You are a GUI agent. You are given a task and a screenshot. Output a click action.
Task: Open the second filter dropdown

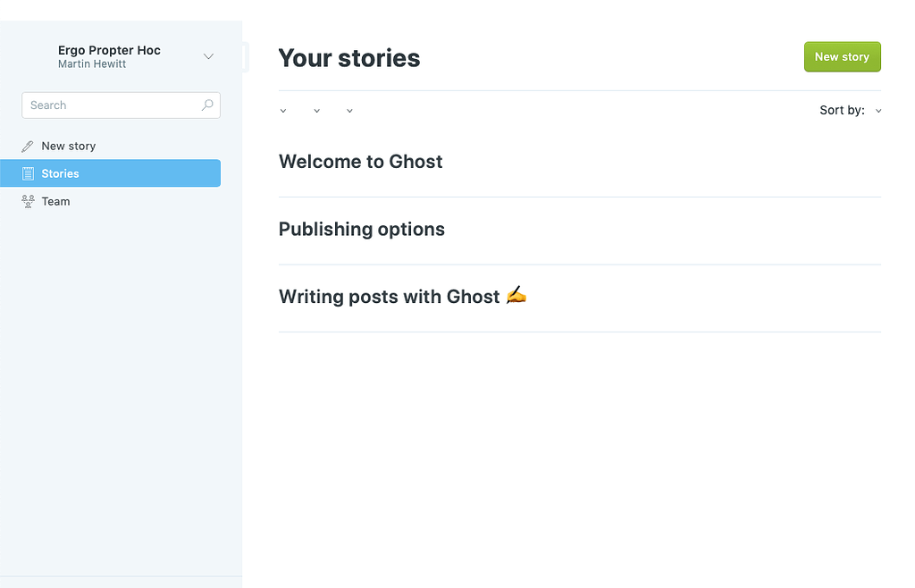pos(316,110)
